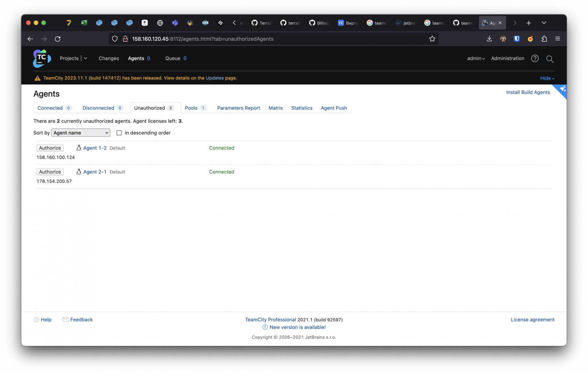
Task: Open the TeamCity Professional footer link
Action: (x=271, y=320)
